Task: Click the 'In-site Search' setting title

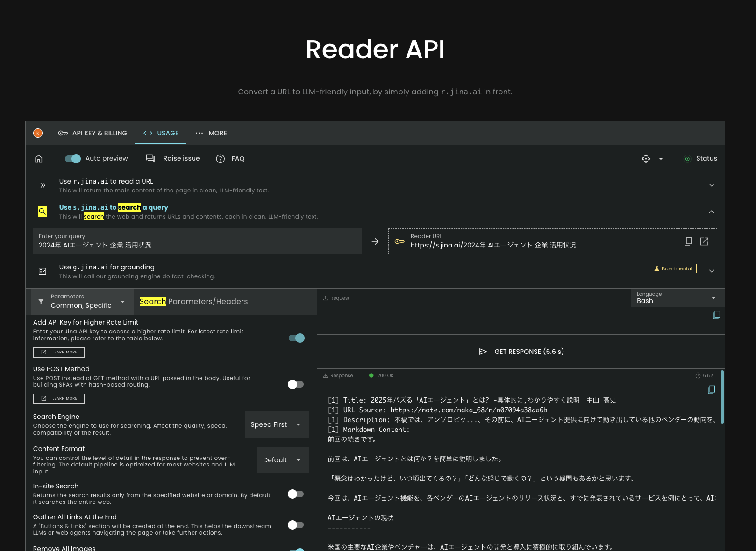Action: click(56, 486)
